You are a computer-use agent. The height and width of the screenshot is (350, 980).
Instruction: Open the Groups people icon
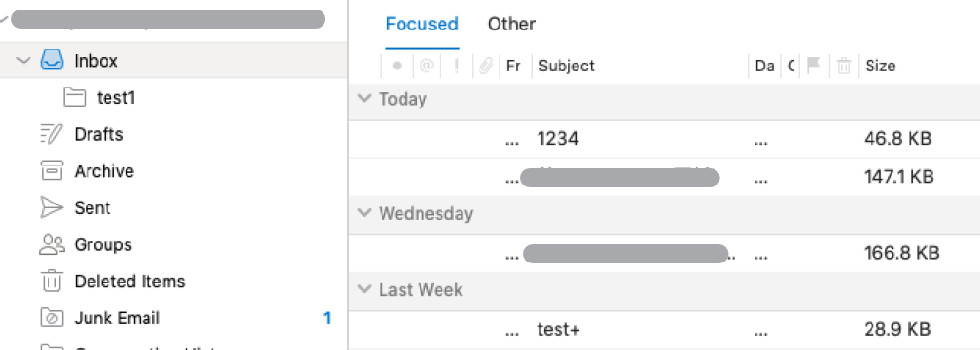tap(51, 244)
